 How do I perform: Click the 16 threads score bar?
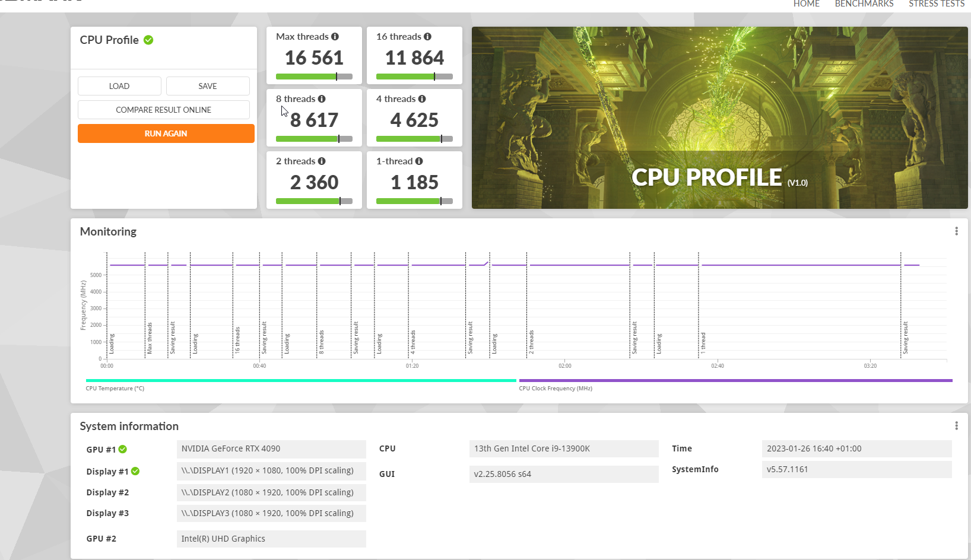point(414,77)
